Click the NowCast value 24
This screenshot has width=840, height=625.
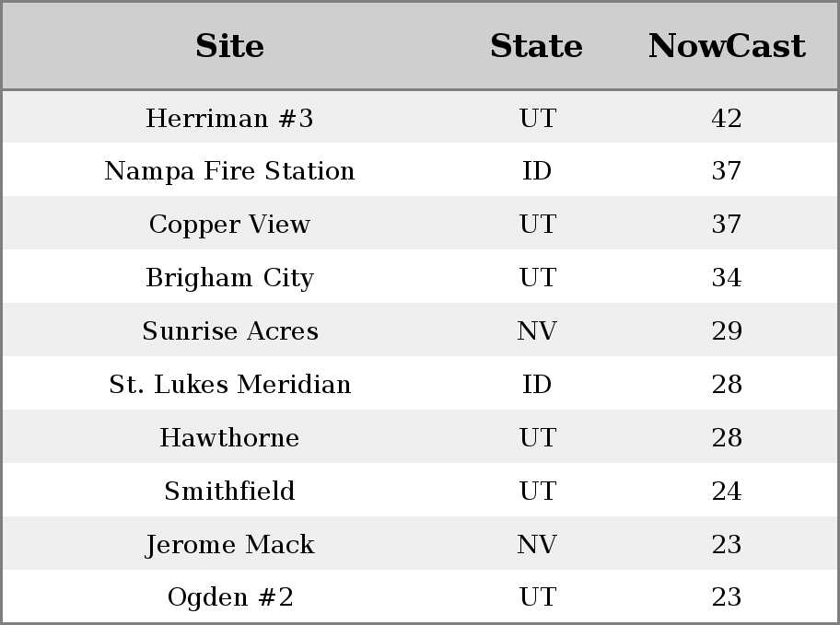coord(727,491)
